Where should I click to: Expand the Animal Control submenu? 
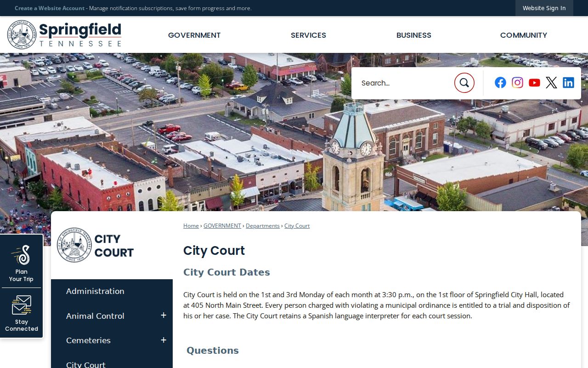(x=163, y=316)
